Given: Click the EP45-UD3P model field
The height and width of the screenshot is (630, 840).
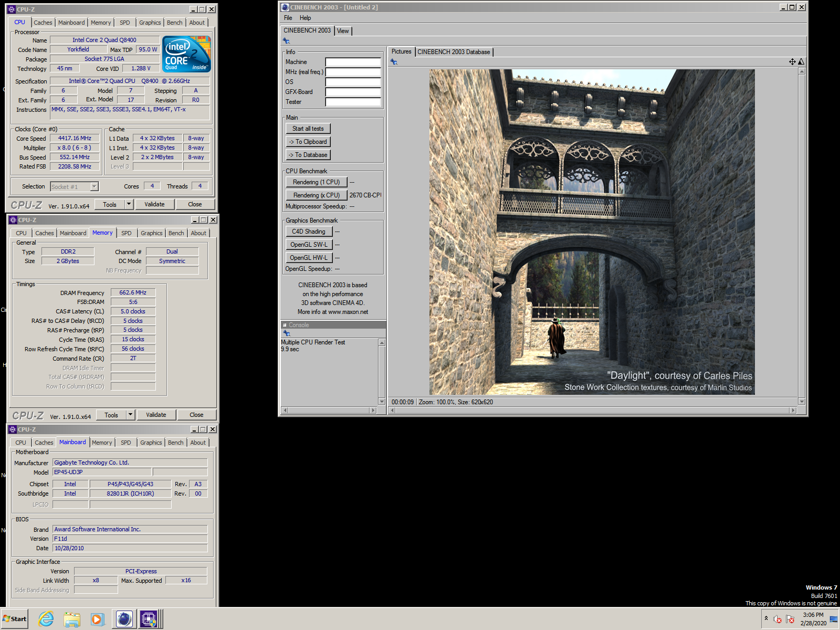Looking at the screenshot, I should tap(102, 472).
